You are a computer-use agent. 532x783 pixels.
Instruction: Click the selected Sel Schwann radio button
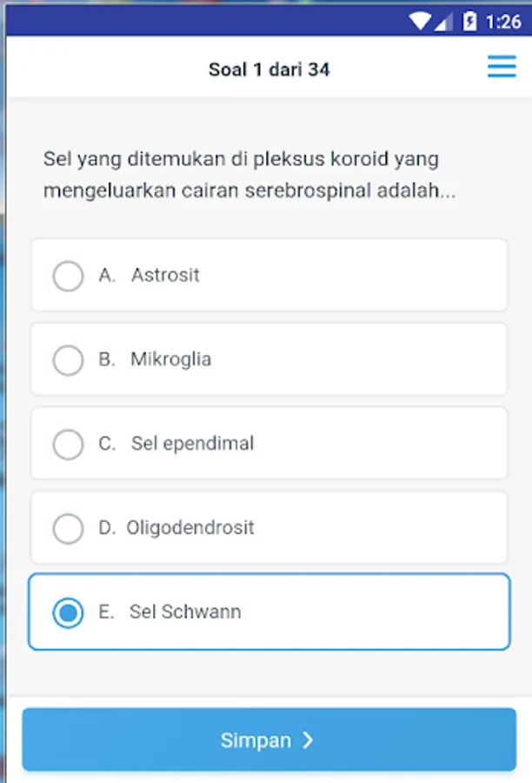tap(68, 612)
